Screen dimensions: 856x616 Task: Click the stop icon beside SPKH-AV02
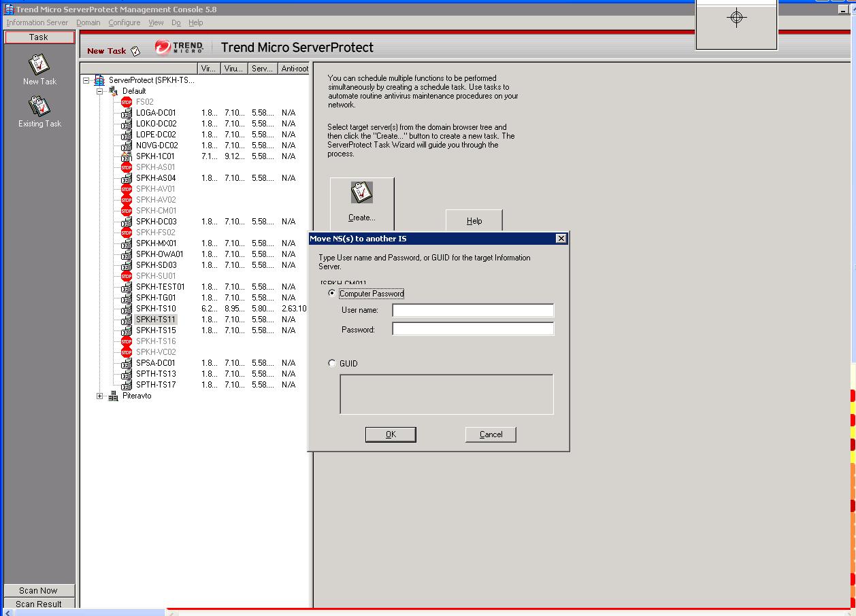pyautogui.click(x=127, y=200)
